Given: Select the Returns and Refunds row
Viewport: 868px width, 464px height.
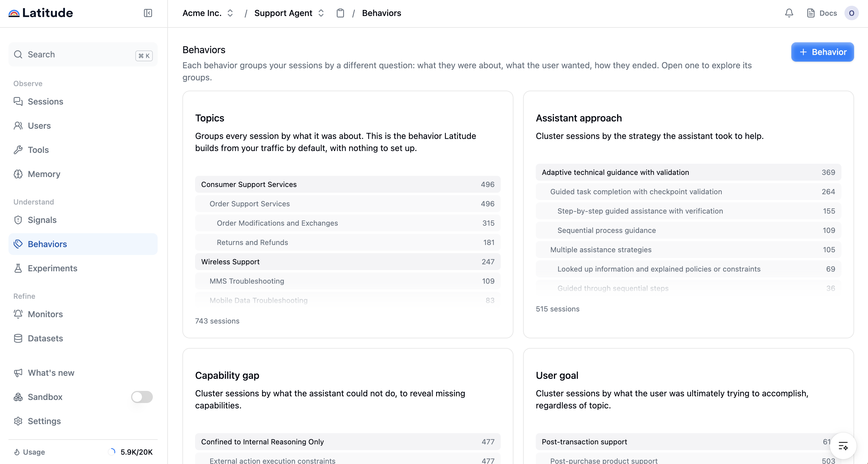Looking at the screenshot, I should coord(348,242).
